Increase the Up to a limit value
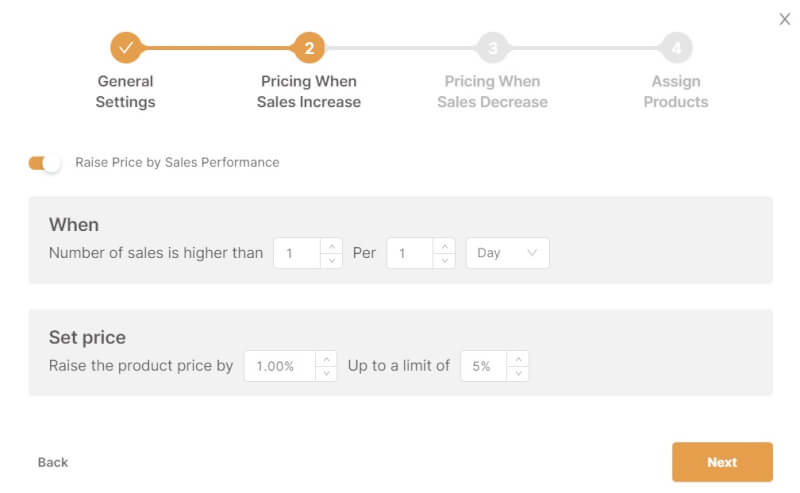The height and width of the screenshot is (493, 800). tap(519, 359)
